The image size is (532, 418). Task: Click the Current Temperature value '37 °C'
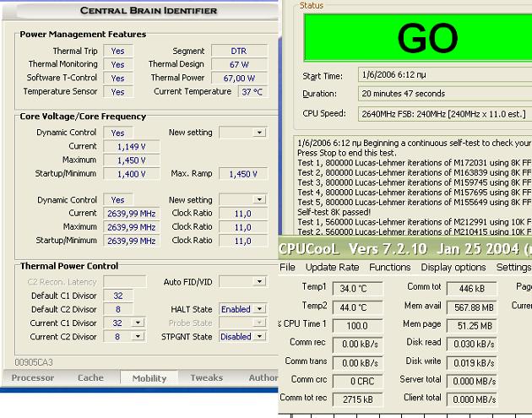point(252,92)
